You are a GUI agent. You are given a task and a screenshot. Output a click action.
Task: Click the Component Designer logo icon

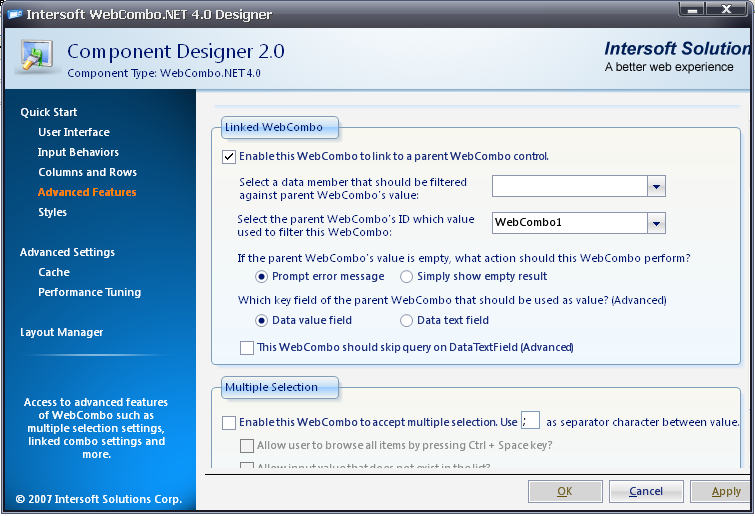(37, 56)
